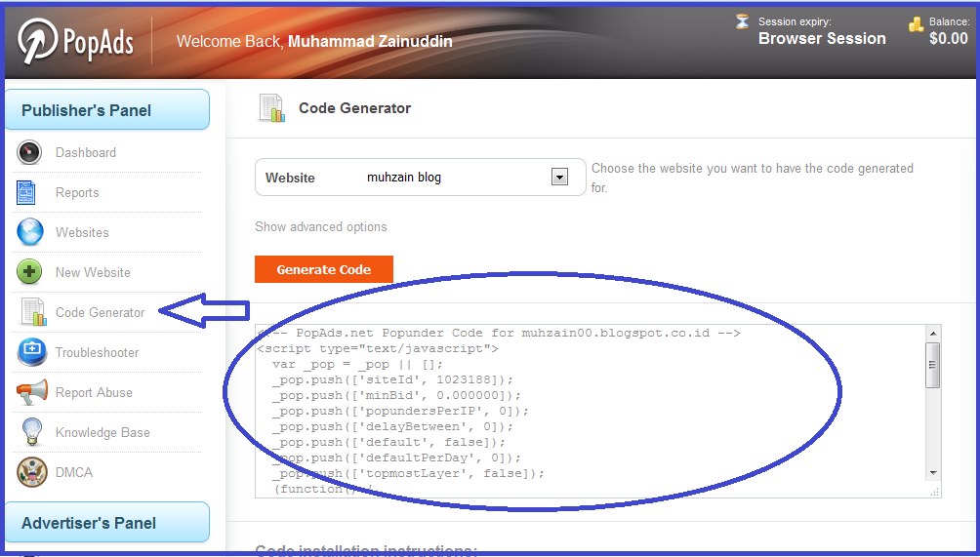The height and width of the screenshot is (557, 980).
Task: Click the text area resize grip corner
Action: click(x=934, y=492)
